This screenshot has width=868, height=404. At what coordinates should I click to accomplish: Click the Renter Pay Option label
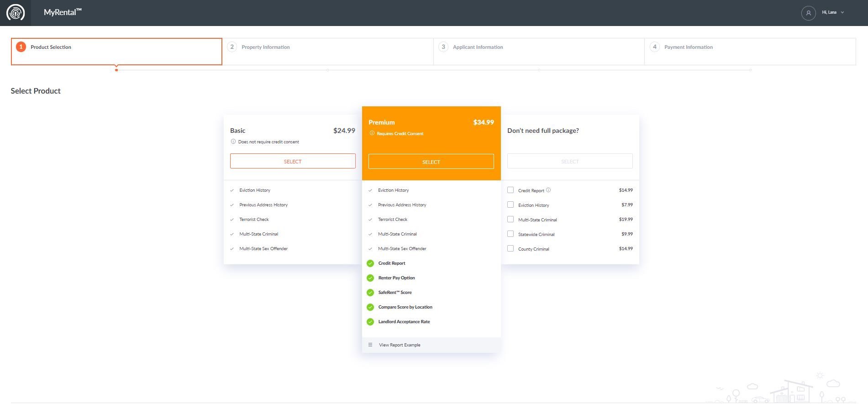point(396,278)
